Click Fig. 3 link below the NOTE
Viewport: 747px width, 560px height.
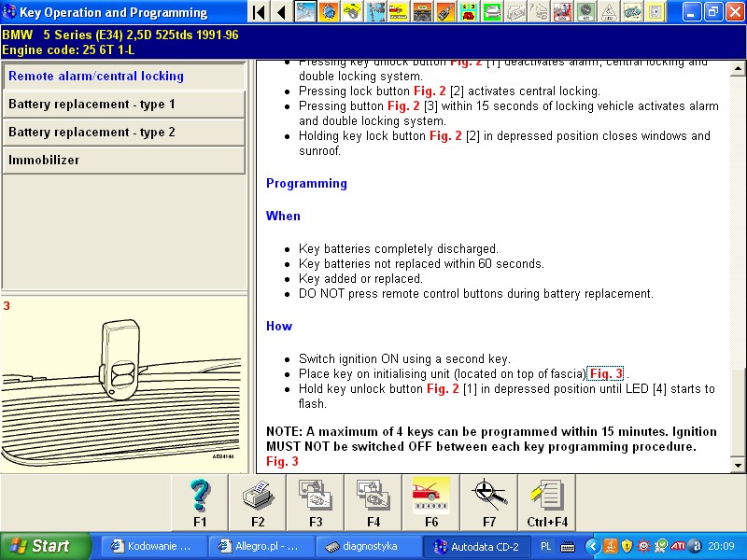coord(282,461)
